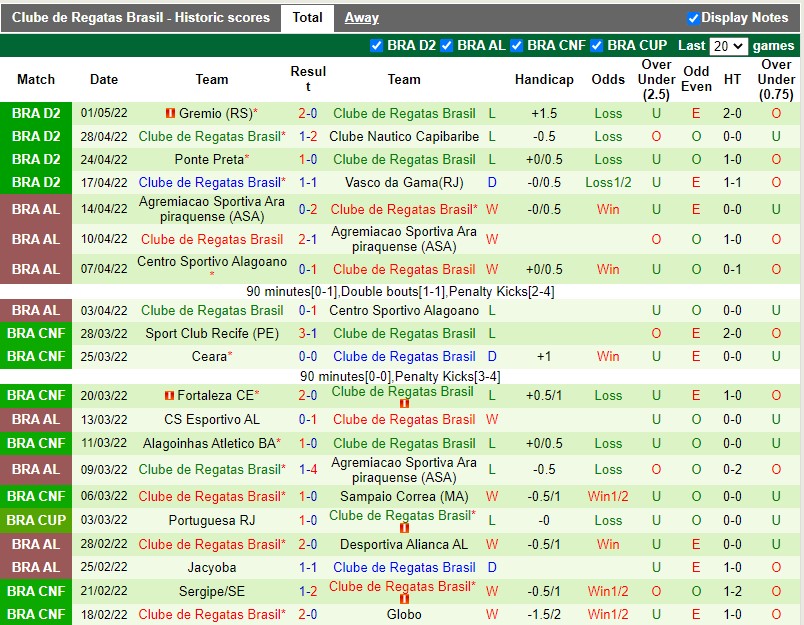Open Sport Club Recife (PE) team link
804x625 pixels.
pos(212,333)
